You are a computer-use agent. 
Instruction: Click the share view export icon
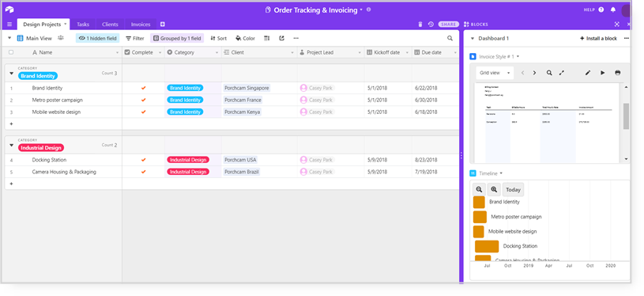[x=281, y=38]
